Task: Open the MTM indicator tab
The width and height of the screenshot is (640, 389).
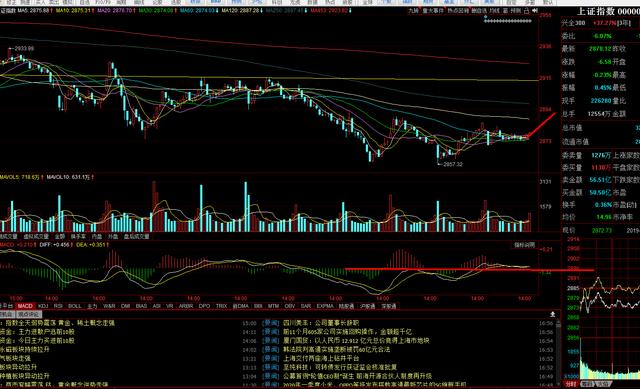Action: pyautogui.click(x=273, y=306)
